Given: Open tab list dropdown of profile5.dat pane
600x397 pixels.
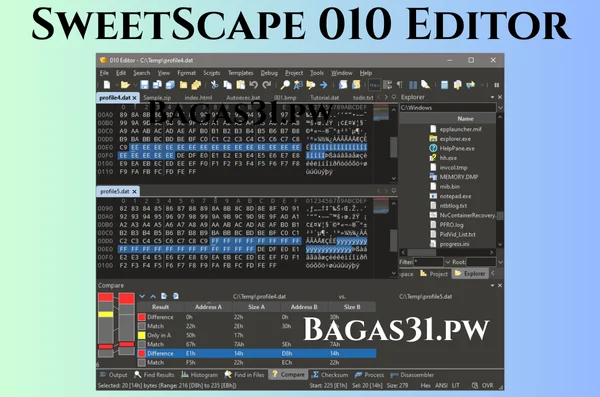Looking at the screenshot, I should tap(393, 191).
